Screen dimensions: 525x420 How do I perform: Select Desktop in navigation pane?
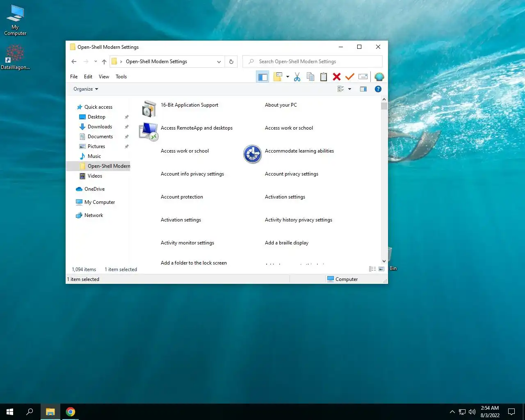tap(96, 117)
